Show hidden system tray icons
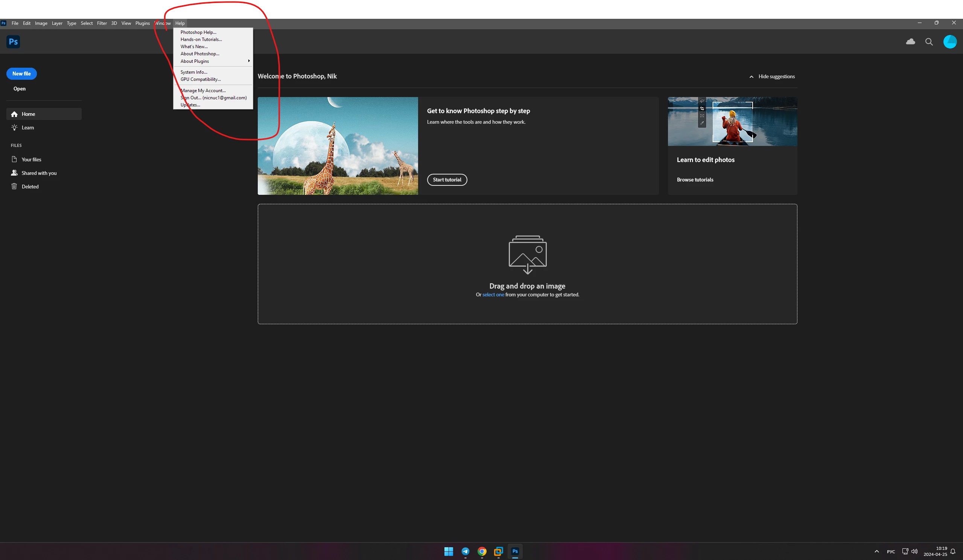The image size is (963, 560). click(x=877, y=551)
